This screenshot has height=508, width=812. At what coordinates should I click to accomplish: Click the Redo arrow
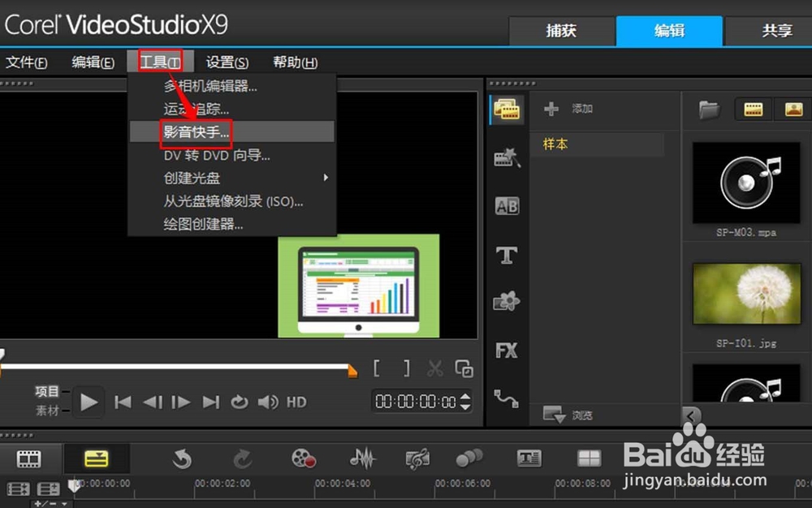(242, 458)
